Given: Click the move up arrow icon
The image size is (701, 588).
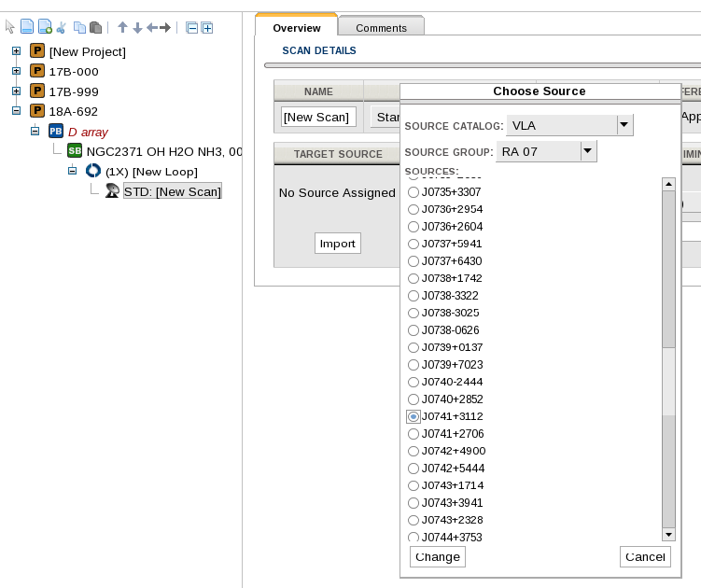Looking at the screenshot, I should [x=122, y=28].
